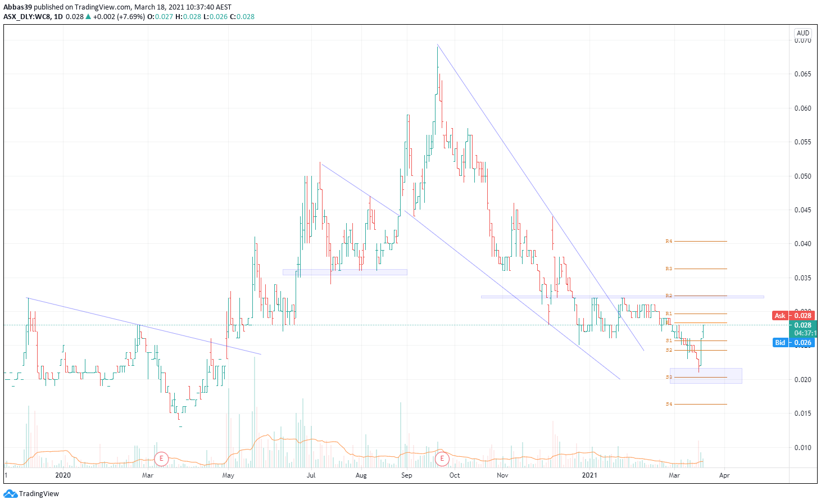Click the R1 pivot level label
This screenshot has height=504, width=821.
[669, 314]
